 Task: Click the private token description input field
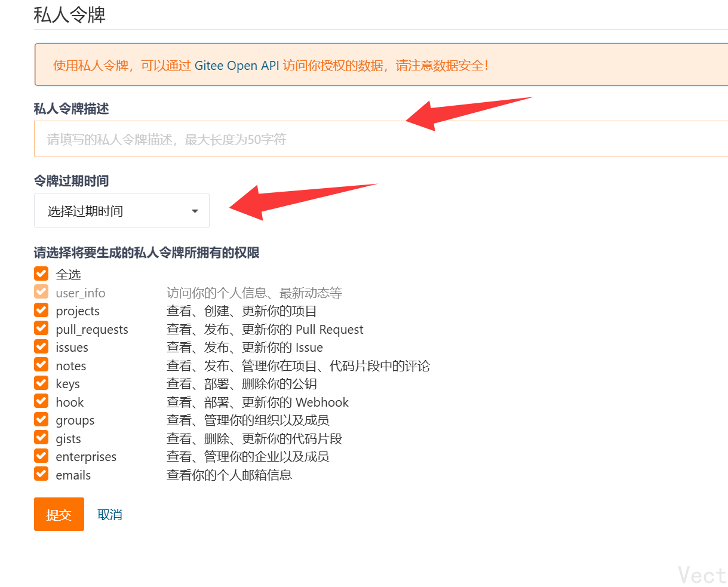(381, 139)
